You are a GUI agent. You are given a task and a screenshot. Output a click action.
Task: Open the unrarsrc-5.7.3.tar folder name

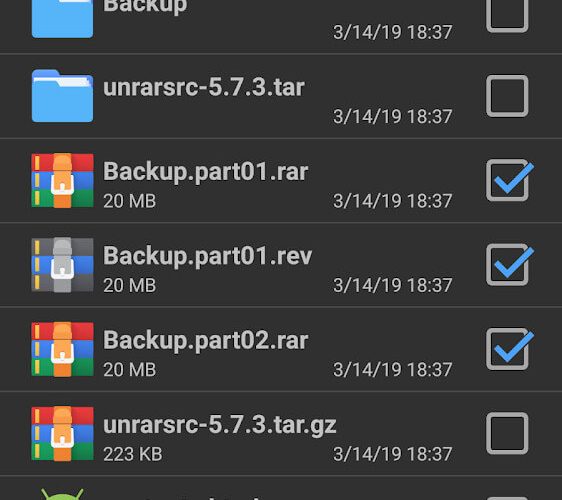204,87
